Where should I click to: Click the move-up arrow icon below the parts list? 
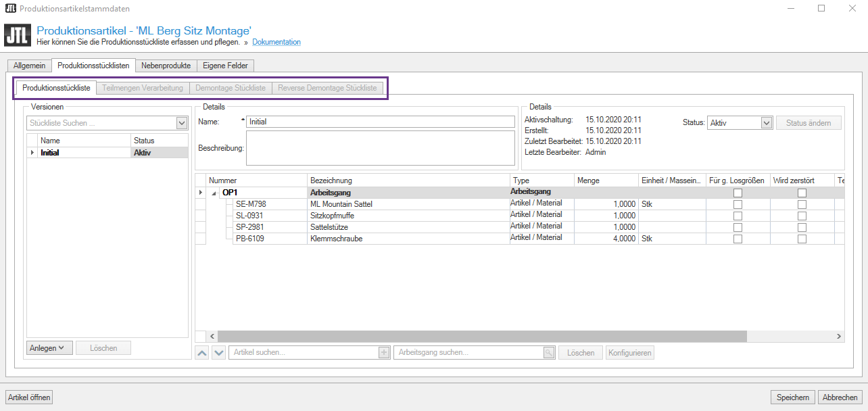[x=202, y=353]
